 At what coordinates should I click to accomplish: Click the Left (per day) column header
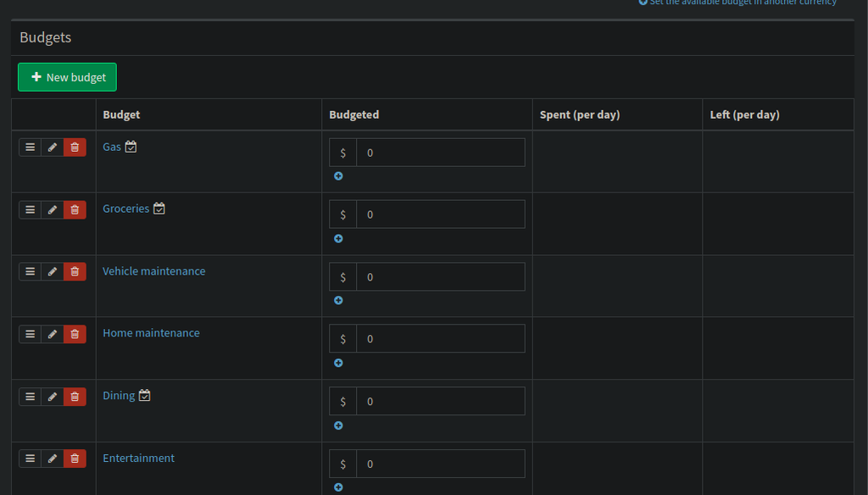(744, 114)
